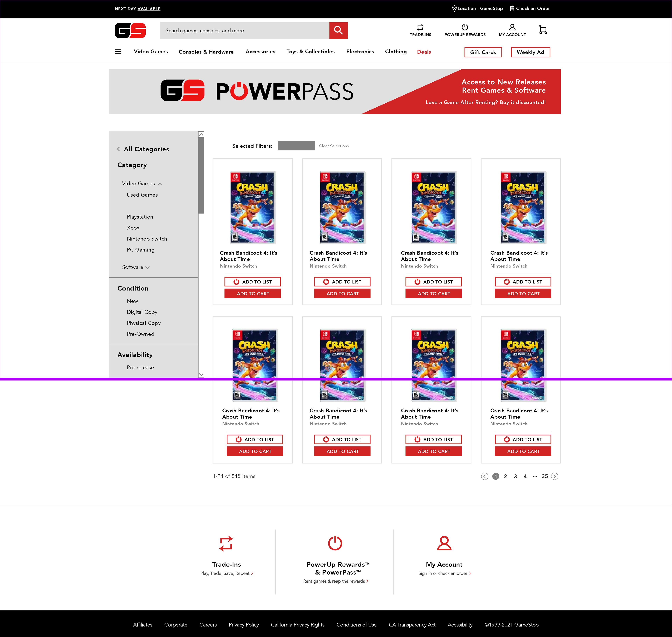This screenshot has height=637, width=672.
Task: Open Accessibility footer link
Action: click(460, 625)
